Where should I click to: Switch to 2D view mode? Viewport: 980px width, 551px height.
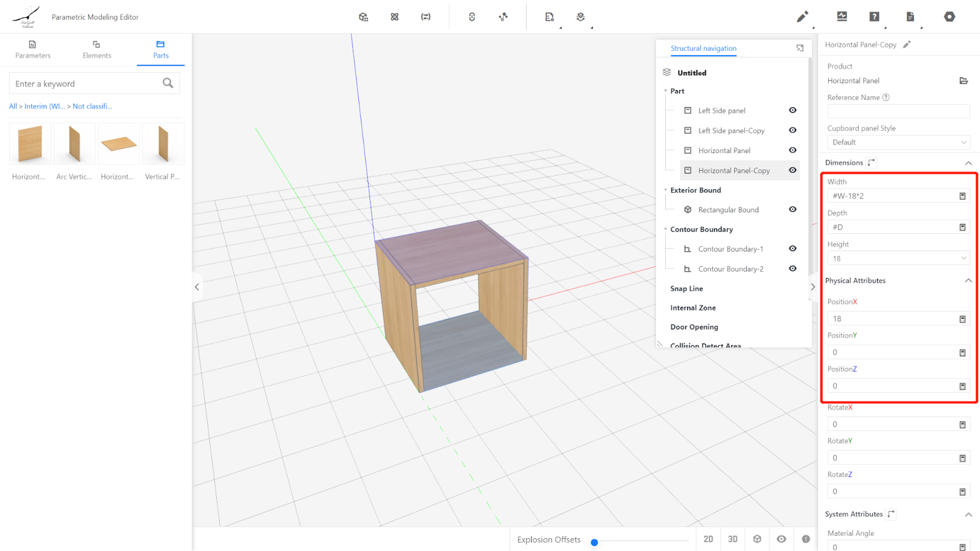click(x=708, y=539)
